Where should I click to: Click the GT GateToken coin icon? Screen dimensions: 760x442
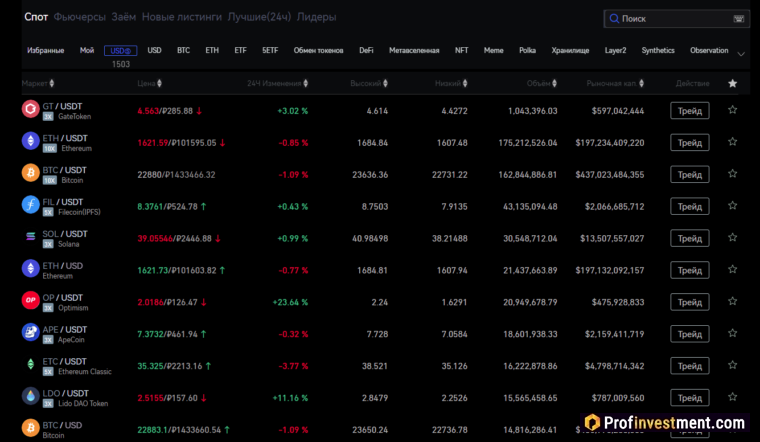click(31, 109)
